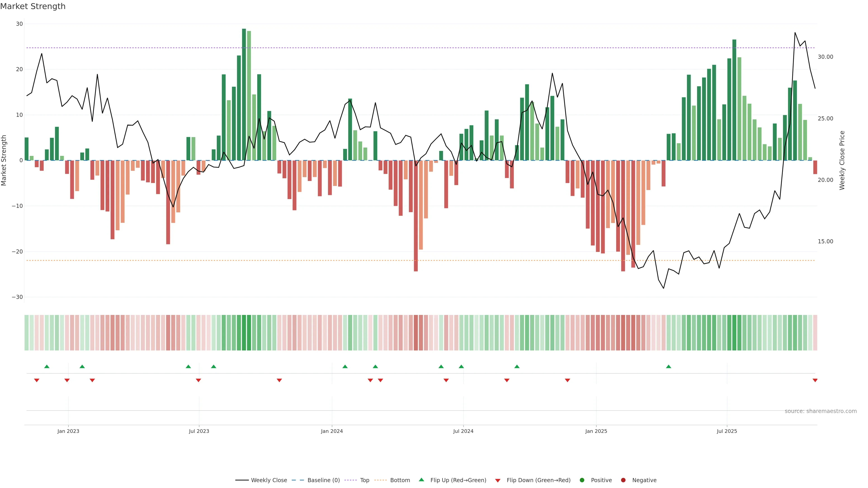868x488 pixels.
Task: Click the Jan 2024 x-axis label
Action: pos(332,431)
